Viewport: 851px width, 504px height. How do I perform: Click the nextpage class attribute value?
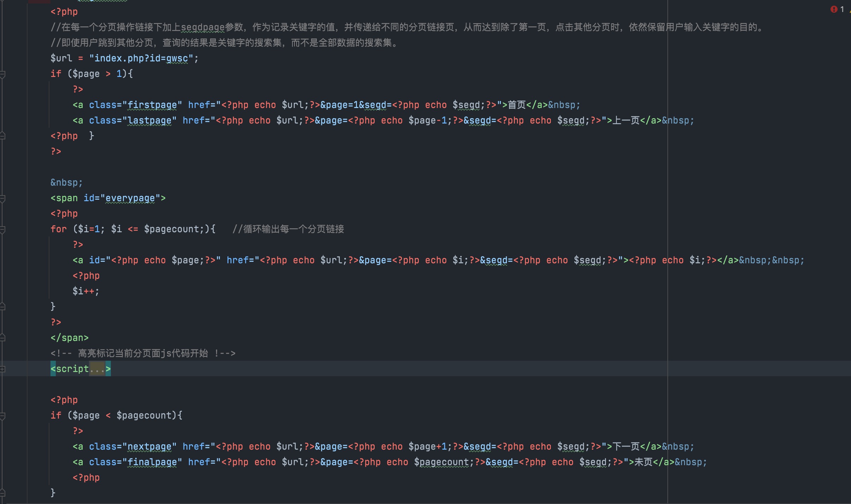tap(149, 447)
